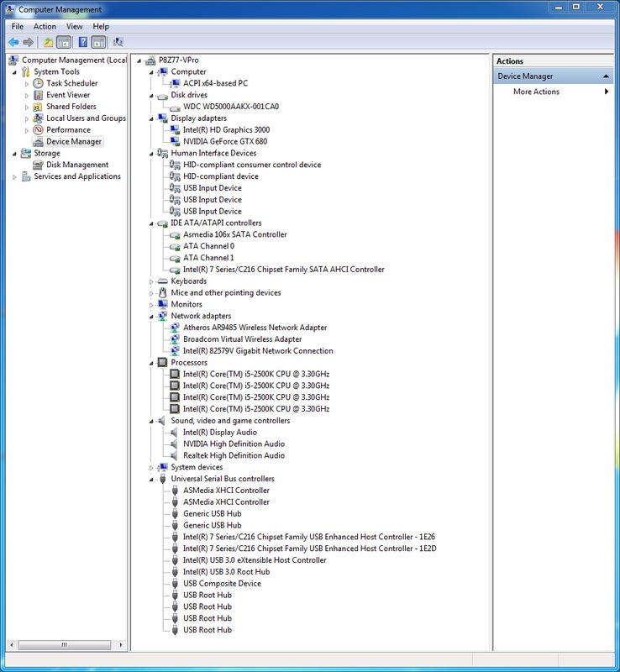The width and height of the screenshot is (620, 672).
Task: Select the Atheros AR9485 Wireless Network Adapter
Action: (255, 328)
